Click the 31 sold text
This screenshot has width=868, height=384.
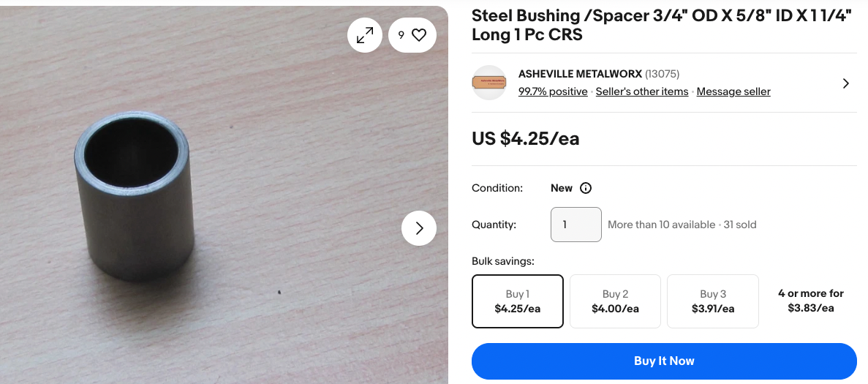pyautogui.click(x=740, y=225)
